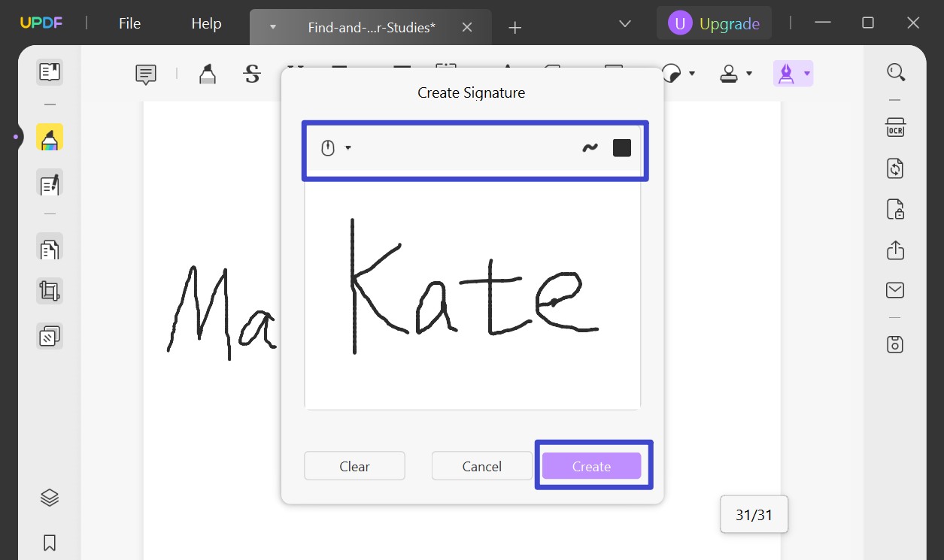
Task: Add a sticky note comment
Action: tap(144, 74)
